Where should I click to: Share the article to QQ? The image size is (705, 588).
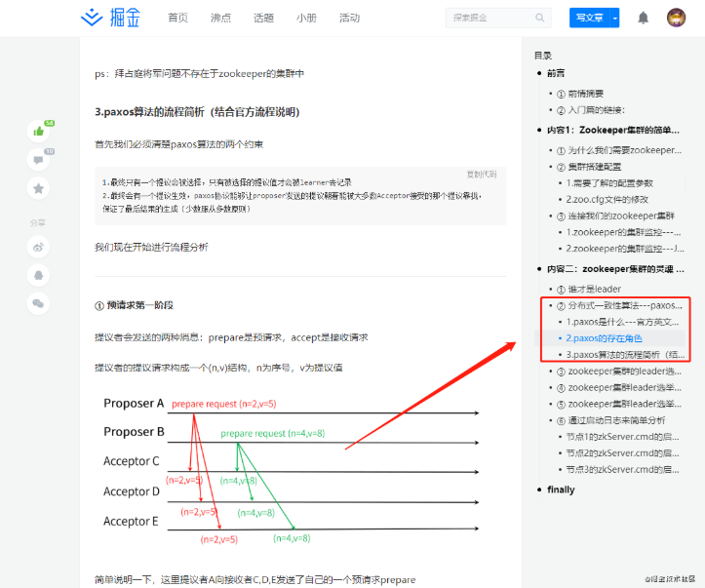pos(39,275)
